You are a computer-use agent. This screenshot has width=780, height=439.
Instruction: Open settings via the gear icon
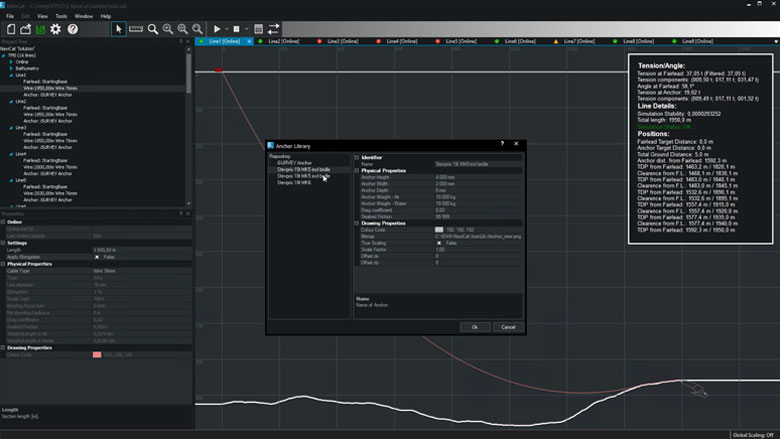(56, 29)
